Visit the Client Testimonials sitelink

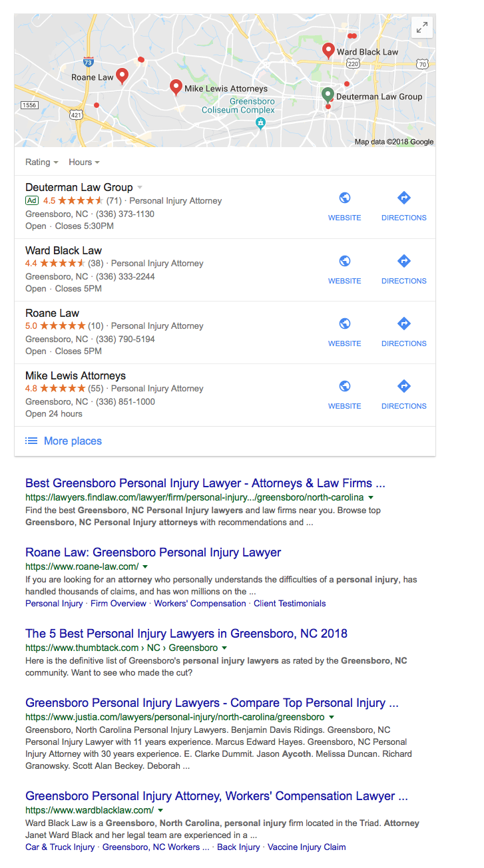coord(290,604)
